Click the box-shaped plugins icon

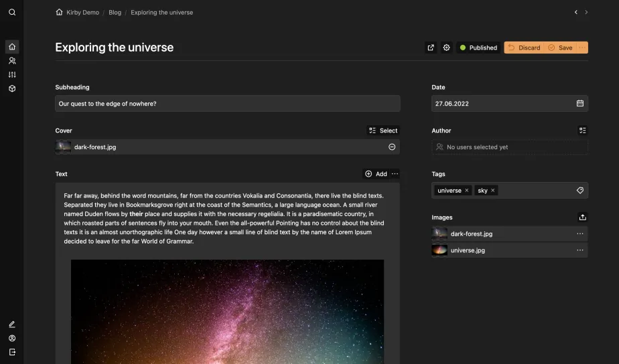(12, 88)
